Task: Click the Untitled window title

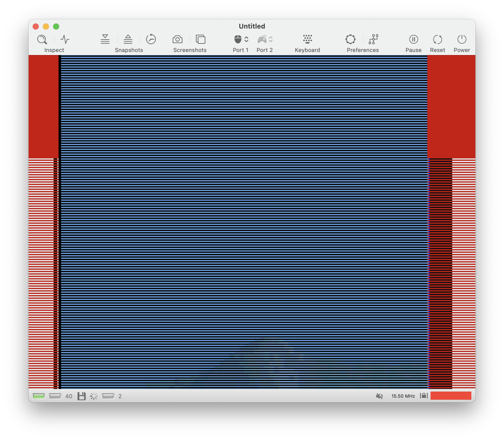Action: tap(252, 26)
